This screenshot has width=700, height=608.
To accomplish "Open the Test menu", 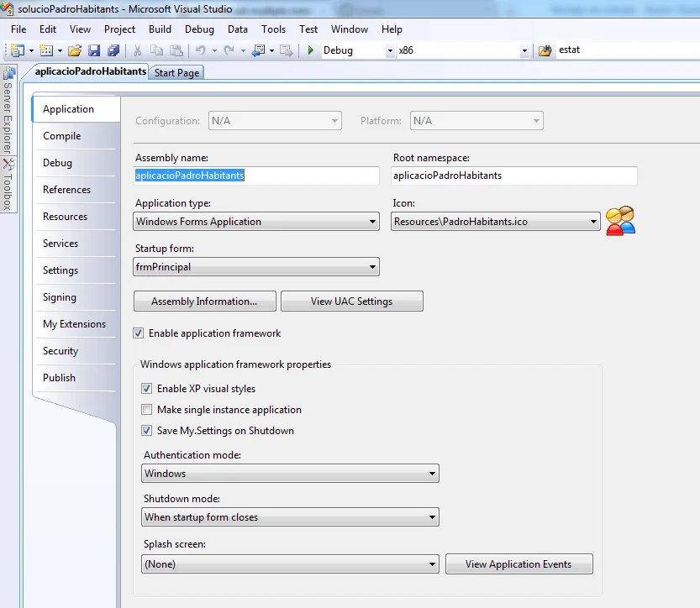I will click(308, 29).
